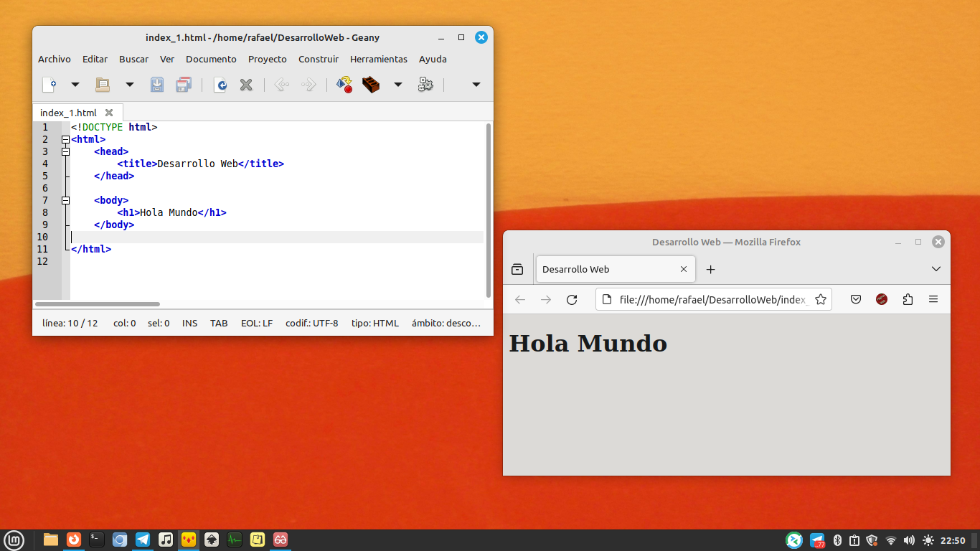Open the Bluetooth tray icon

pos(837,540)
